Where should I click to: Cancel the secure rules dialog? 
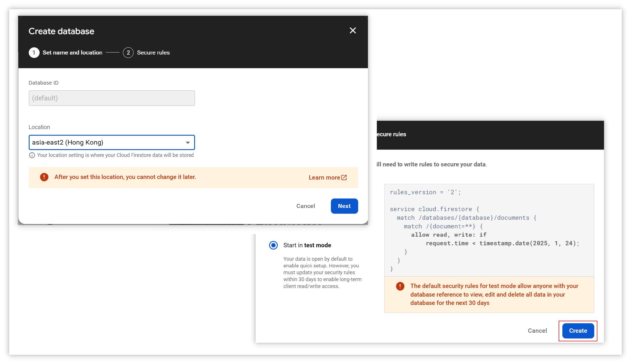point(537,331)
